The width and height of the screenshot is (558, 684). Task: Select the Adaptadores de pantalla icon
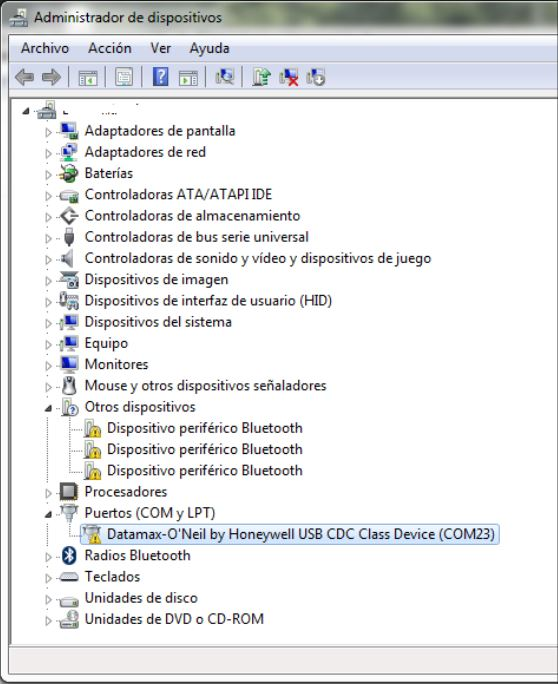click(x=69, y=131)
